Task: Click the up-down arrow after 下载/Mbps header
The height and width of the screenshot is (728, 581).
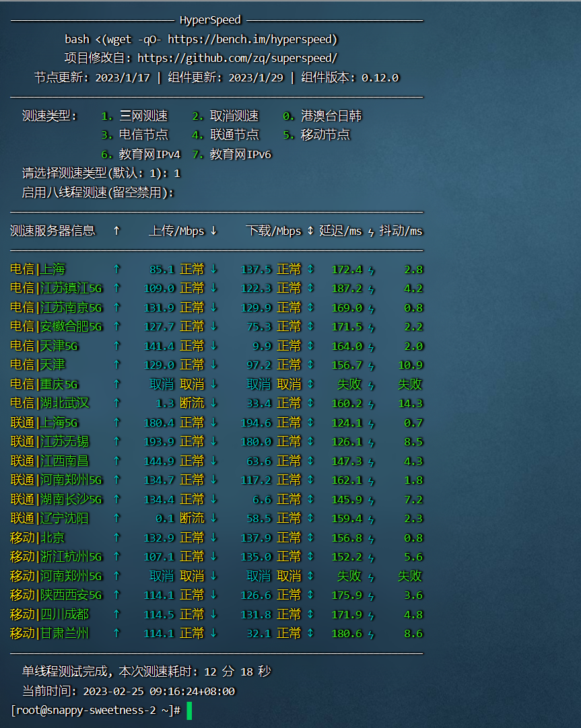Action: 310,231
